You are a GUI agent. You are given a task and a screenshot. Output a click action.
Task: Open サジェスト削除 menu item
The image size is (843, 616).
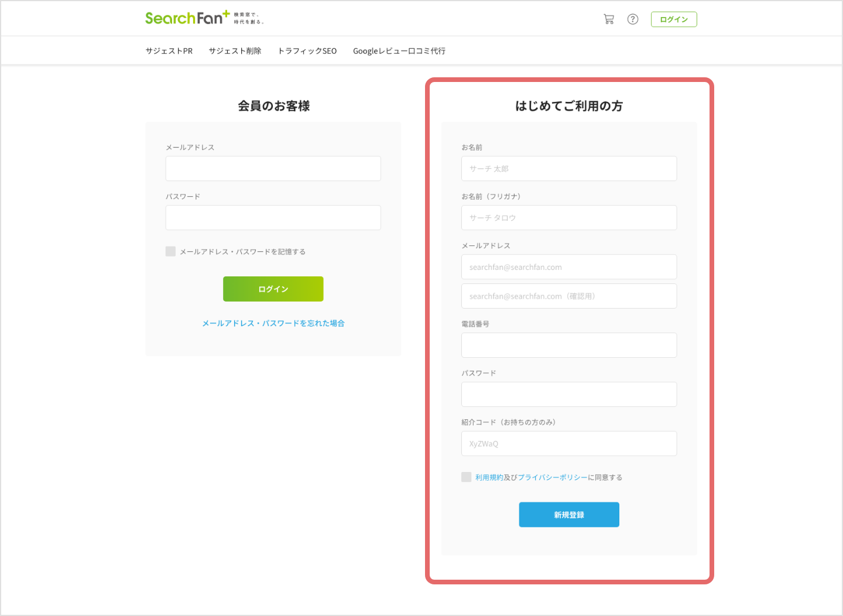[x=235, y=51]
